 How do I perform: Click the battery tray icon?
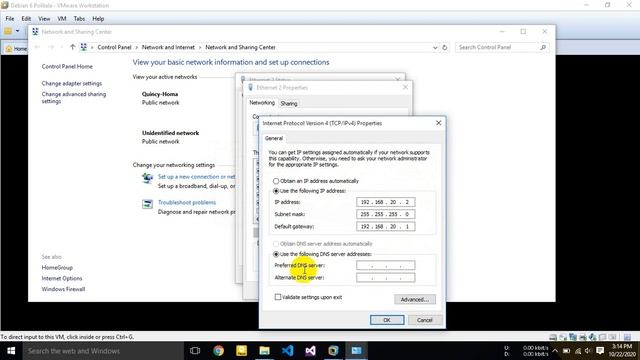pyautogui.click(x=567, y=351)
